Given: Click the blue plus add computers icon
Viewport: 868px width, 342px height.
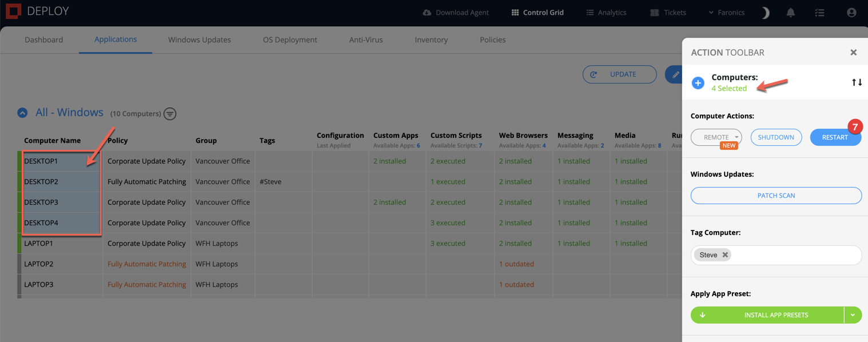Looking at the screenshot, I should coord(698,83).
